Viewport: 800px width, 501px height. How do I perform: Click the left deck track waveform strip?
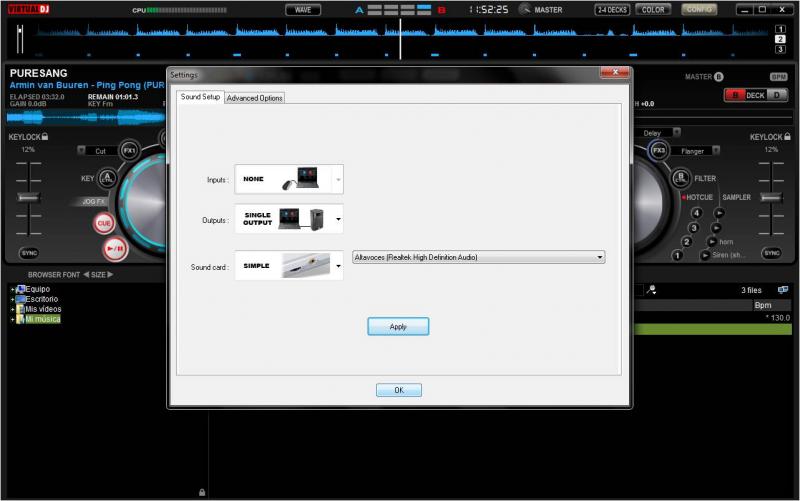(x=86, y=118)
